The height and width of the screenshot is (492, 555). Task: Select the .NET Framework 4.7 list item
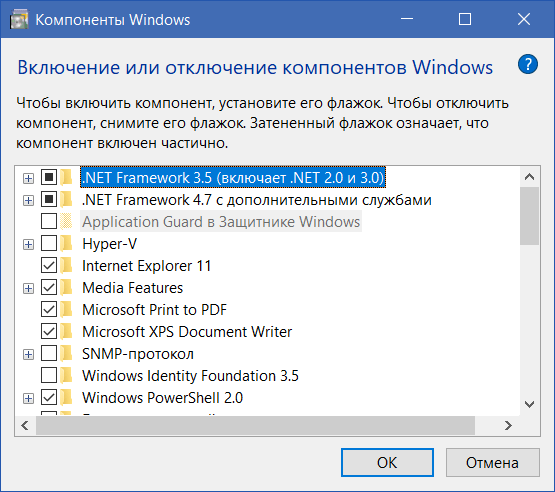click(257, 200)
